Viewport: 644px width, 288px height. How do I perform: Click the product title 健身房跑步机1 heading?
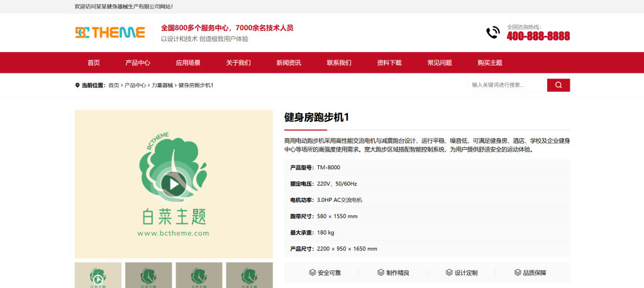(316, 118)
